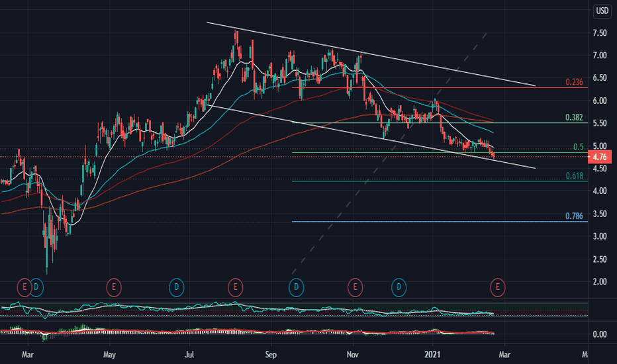Click the Jul label on the time axis
This screenshot has width=617, height=364.
[x=189, y=355]
